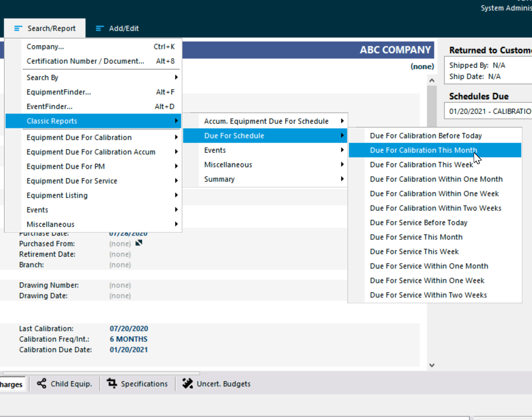Click the Ship Date: N/A field
Image resolution: width=532 pixels, height=420 pixels.
[x=475, y=76]
